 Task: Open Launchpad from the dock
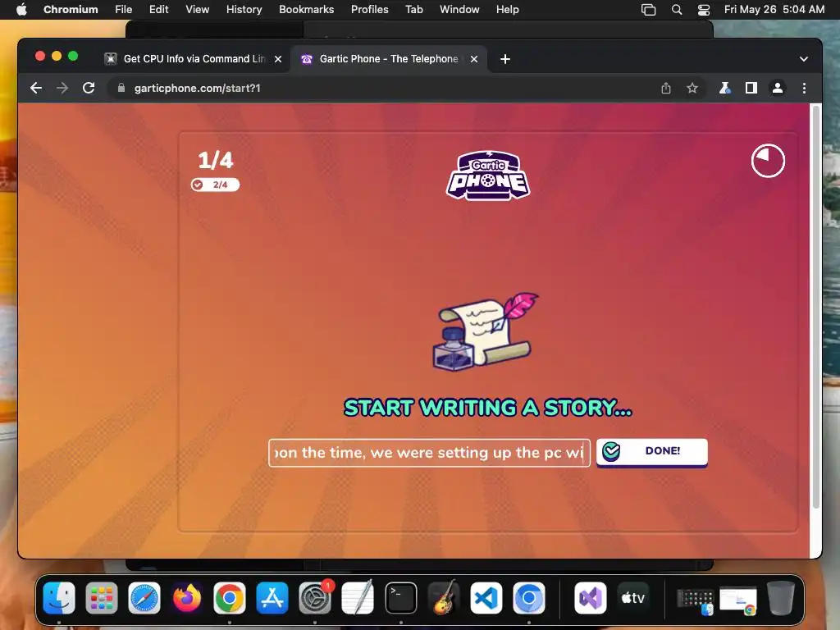point(101,598)
